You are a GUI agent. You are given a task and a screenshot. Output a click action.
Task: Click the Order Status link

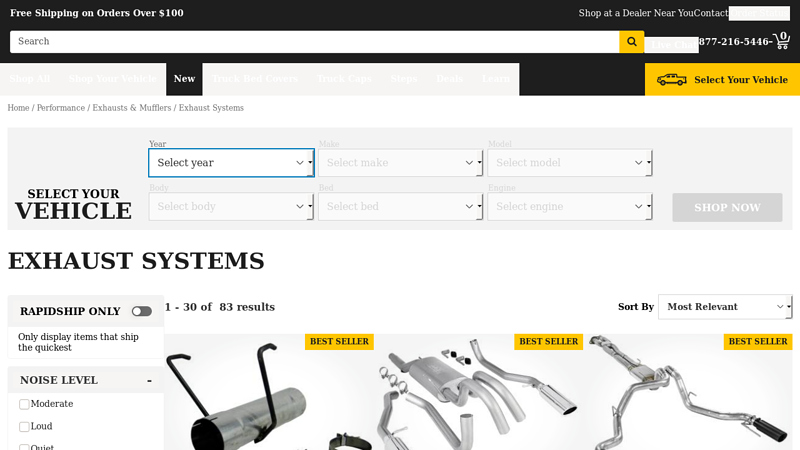coord(759,13)
